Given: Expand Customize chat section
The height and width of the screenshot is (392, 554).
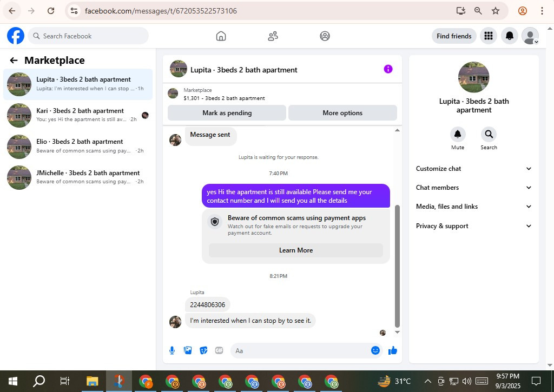Looking at the screenshot, I should (x=473, y=169).
